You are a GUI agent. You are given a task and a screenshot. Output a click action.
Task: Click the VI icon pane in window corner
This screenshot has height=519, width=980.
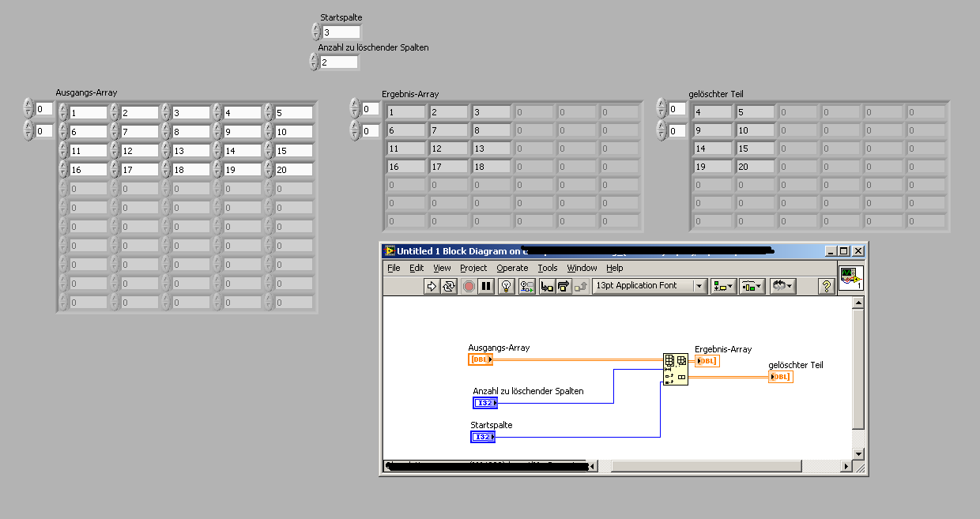(851, 278)
